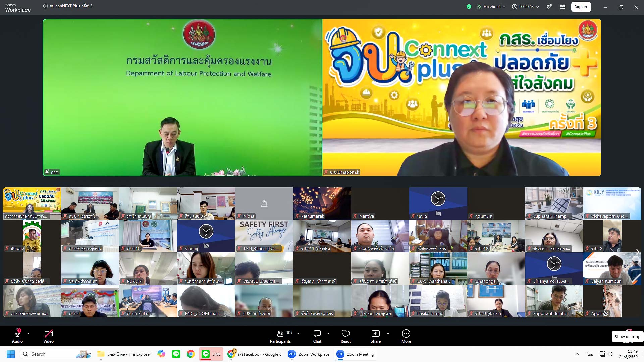644x362 pixels.
Task: Open the sparkle pen tool icon
Action: pyautogui.click(x=549, y=7)
